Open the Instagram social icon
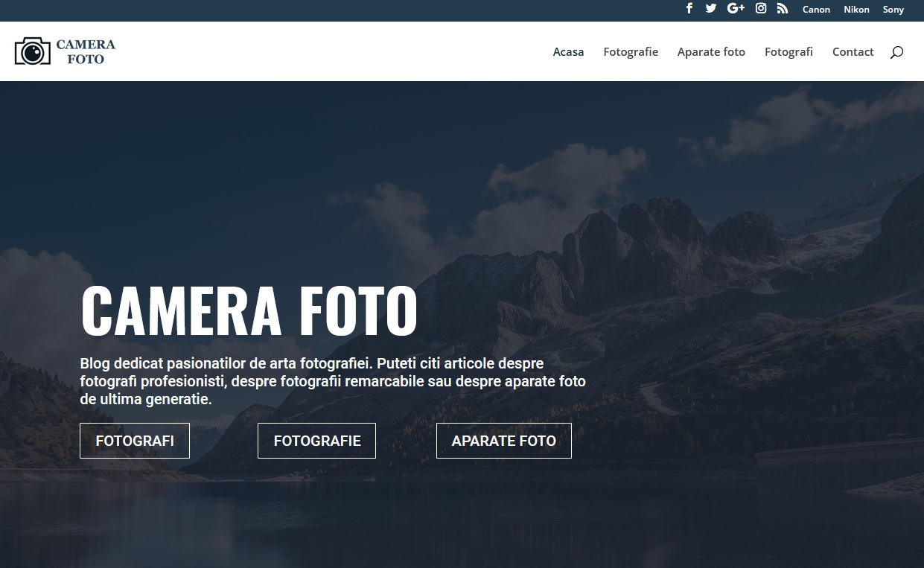The height and width of the screenshot is (568, 924). [761, 9]
